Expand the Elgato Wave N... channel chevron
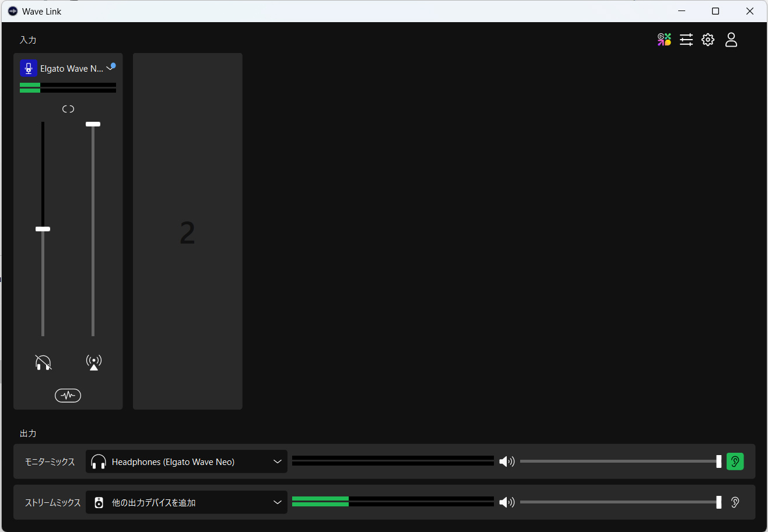768x532 pixels. [x=109, y=69]
